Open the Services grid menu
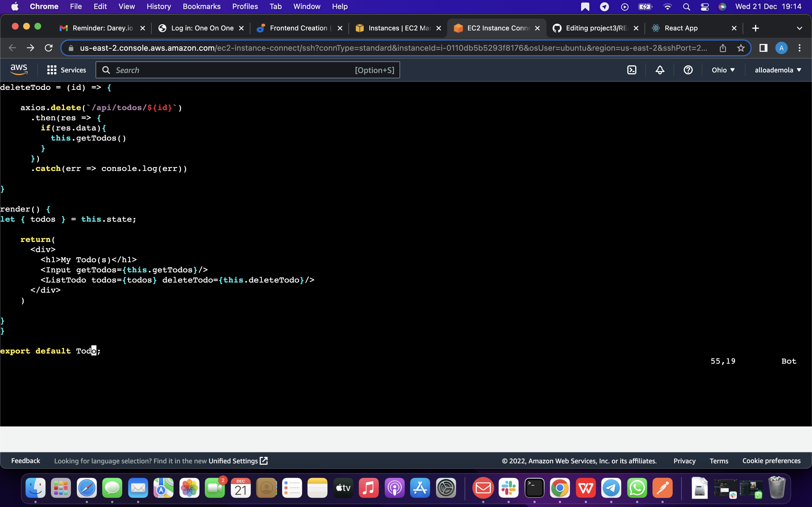This screenshot has width=812, height=507. coord(51,70)
